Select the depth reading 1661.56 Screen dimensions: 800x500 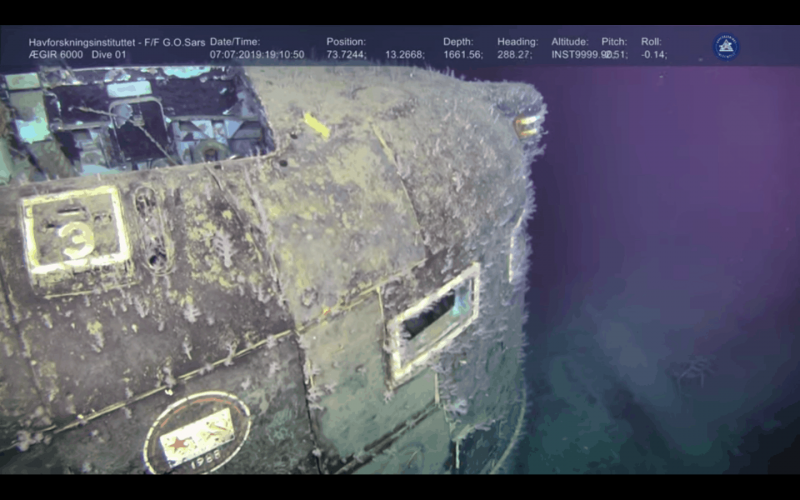(463, 55)
